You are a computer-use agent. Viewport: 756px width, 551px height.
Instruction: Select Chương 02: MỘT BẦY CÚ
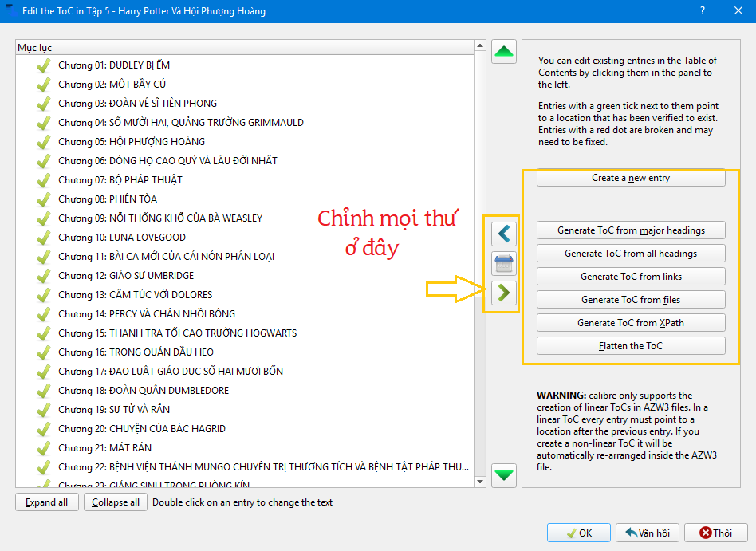[112, 85]
